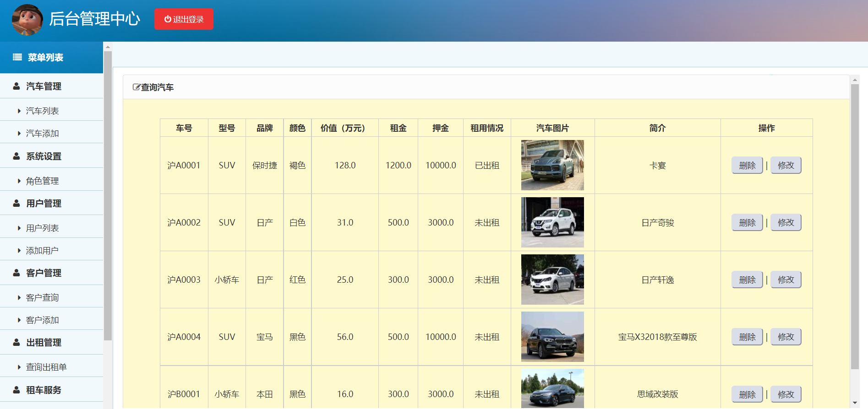Image resolution: width=868 pixels, height=409 pixels.
Task: Click the user icon beside 客户管理
Action: point(16,273)
